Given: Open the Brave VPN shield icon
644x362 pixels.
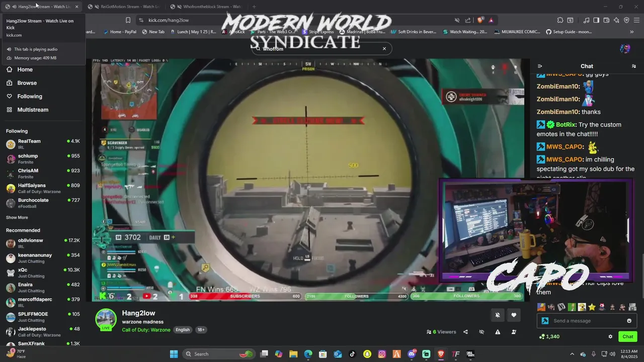Looking at the screenshot, I should coord(626,20).
